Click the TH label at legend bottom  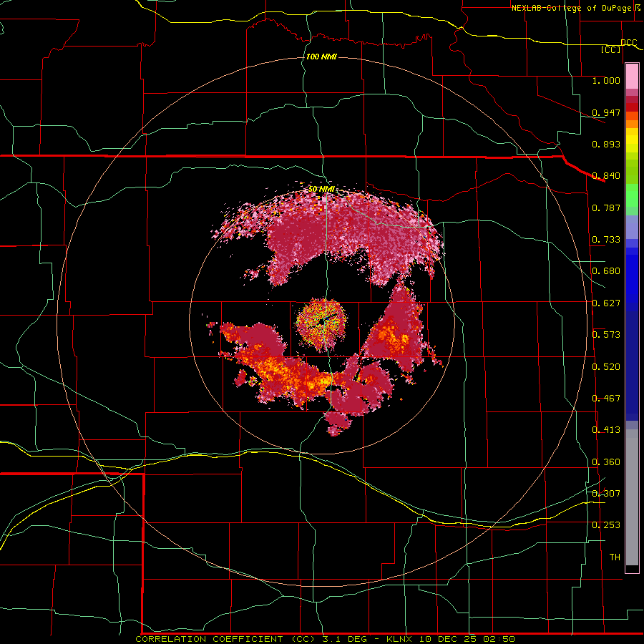(x=615, y=557)
